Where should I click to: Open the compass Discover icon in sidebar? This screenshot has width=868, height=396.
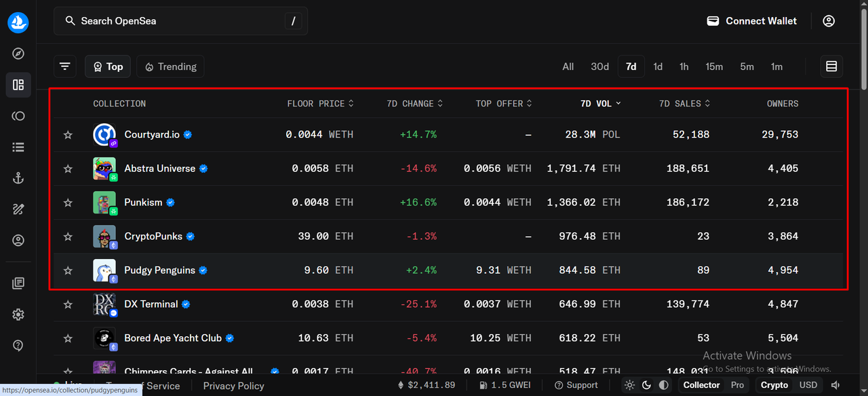click(x=18, y=54)
